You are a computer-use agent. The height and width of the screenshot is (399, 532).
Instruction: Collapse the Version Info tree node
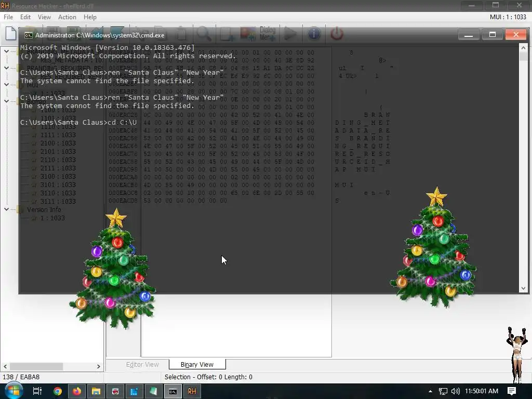[x=6, y=209]
